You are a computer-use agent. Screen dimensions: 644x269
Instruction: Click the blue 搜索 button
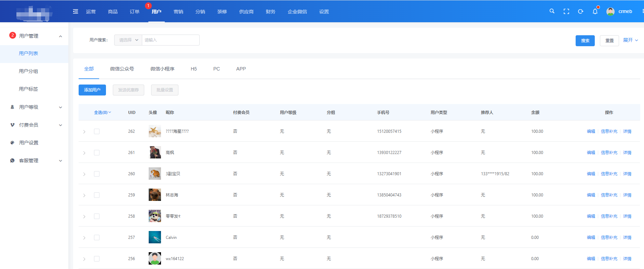click(585, 40)
